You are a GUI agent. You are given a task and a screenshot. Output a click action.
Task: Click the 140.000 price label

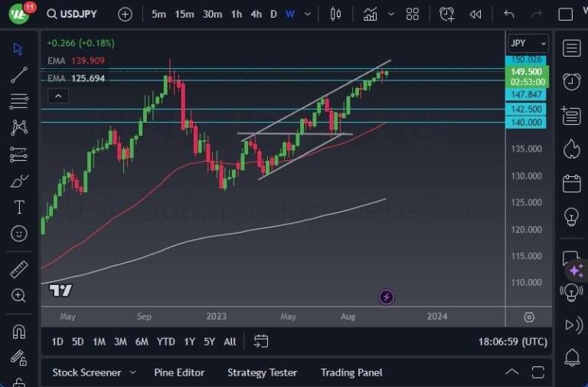pos(526,123)
